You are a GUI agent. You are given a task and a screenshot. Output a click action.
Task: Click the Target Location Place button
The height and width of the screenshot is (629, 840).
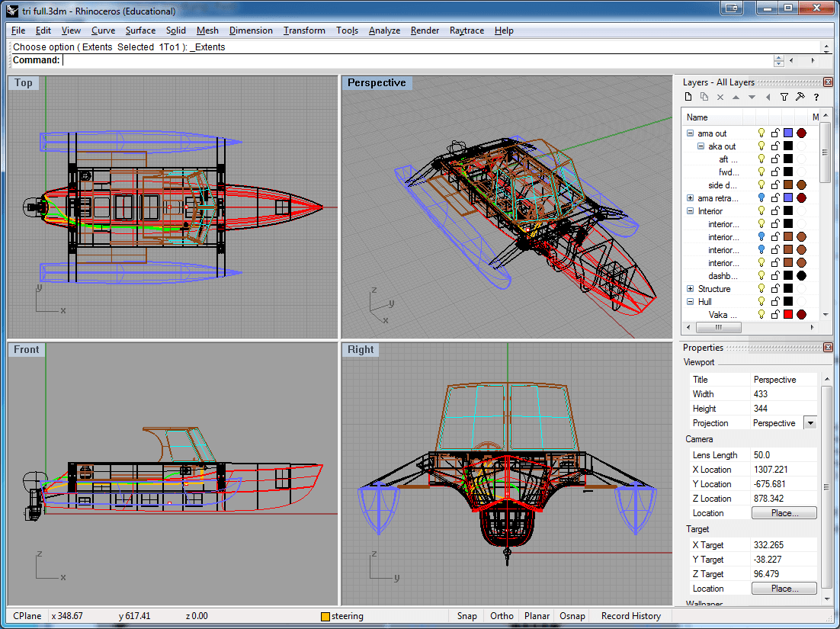click(784, 589)
